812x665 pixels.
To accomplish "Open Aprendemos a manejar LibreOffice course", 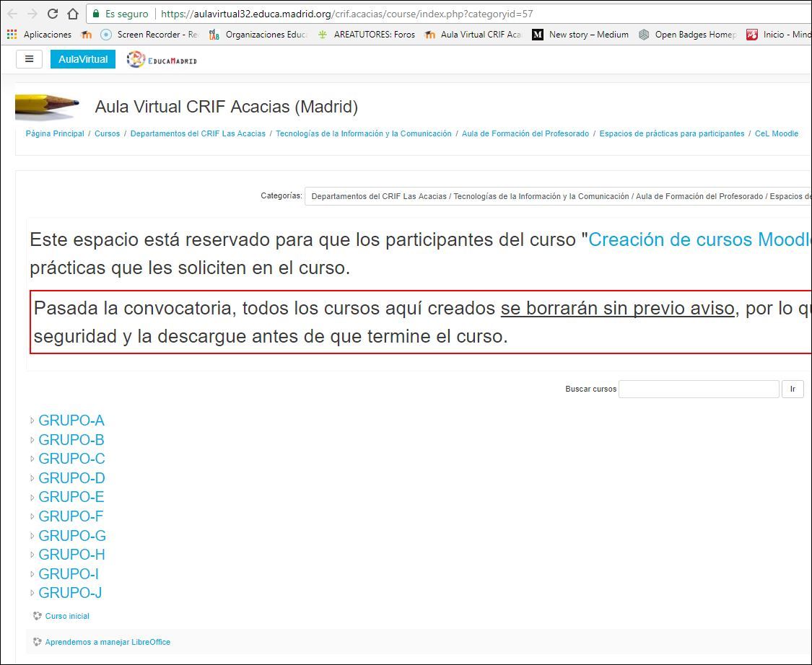I will (108, 642).
